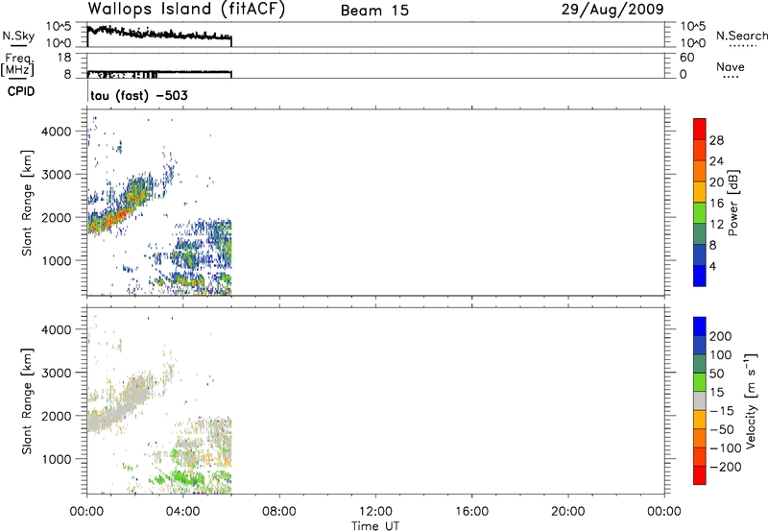Click the 'Velocity [m s-1]' color bar label
The width and height of the screenshot is (768, 532).
(x=752, y=401)
